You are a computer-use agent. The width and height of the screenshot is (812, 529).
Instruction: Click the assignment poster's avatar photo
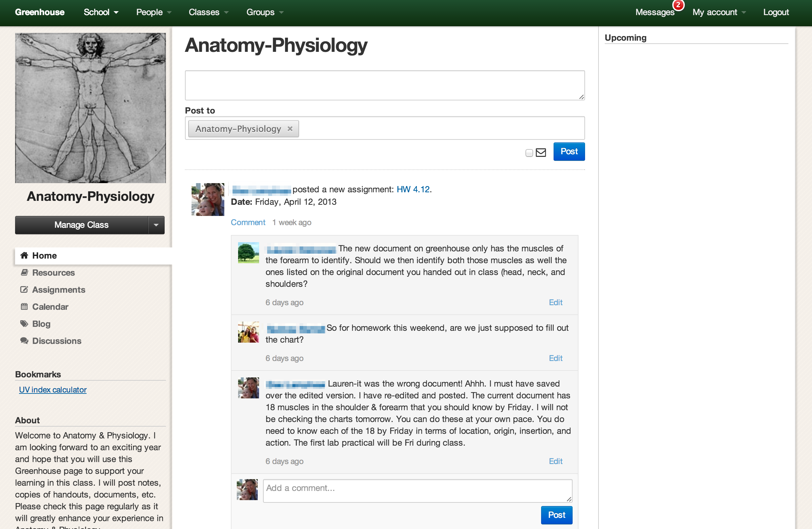(208, 200)
